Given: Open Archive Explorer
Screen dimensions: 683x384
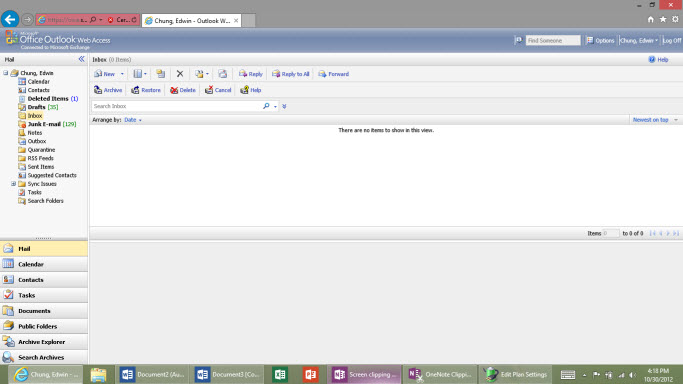Looking at the screenshot, I should tap(44, 342).
